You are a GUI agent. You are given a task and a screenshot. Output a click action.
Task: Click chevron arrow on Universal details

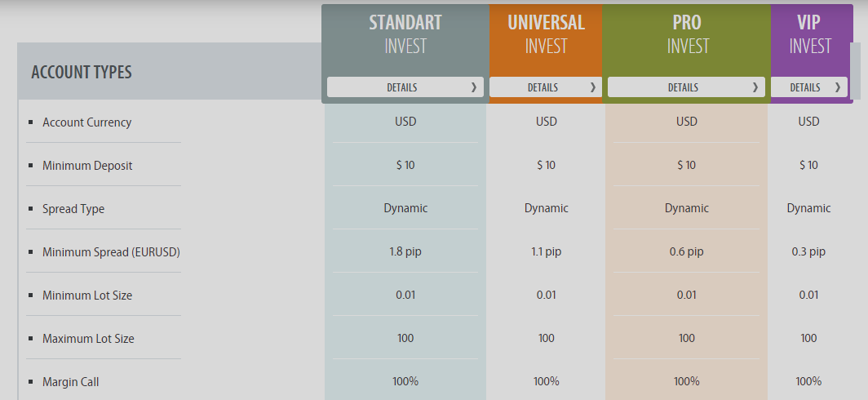coord(593,87)
